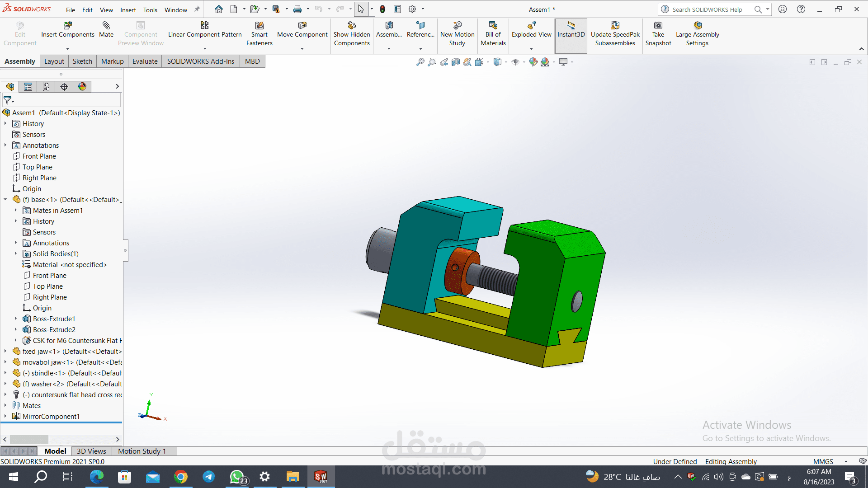Create a new document
This screenshot has height=488, width=868.
point(234,9)
